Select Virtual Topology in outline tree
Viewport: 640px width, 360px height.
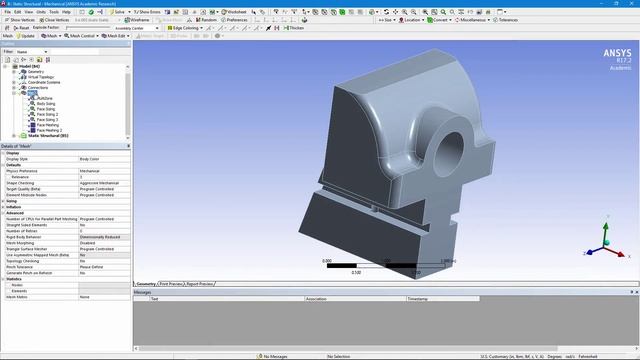click(40, 77)
